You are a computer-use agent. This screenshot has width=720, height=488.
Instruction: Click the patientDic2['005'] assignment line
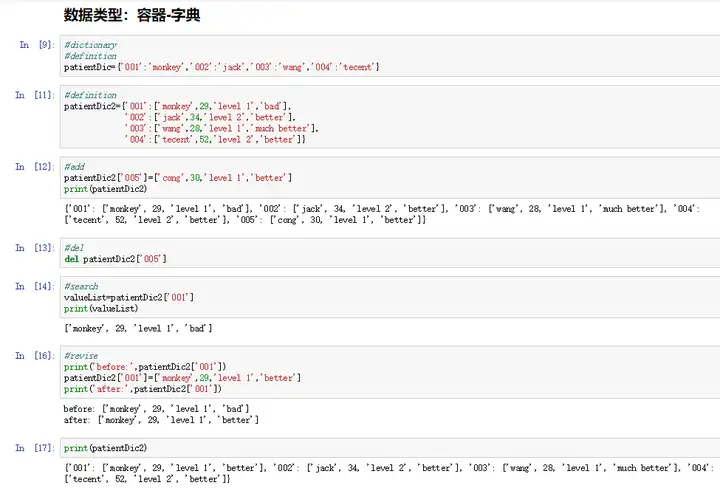pos(178,178)
